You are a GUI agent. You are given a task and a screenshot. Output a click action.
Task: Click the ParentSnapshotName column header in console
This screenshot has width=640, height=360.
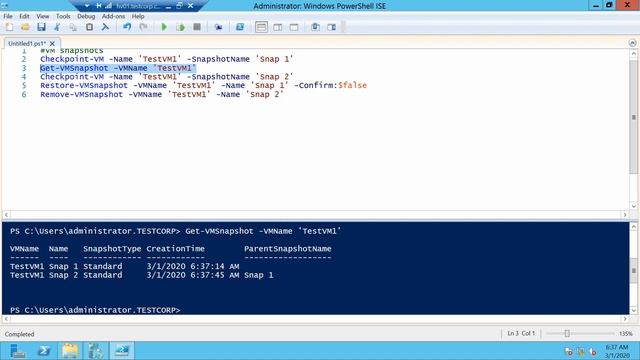click(288, 249)
